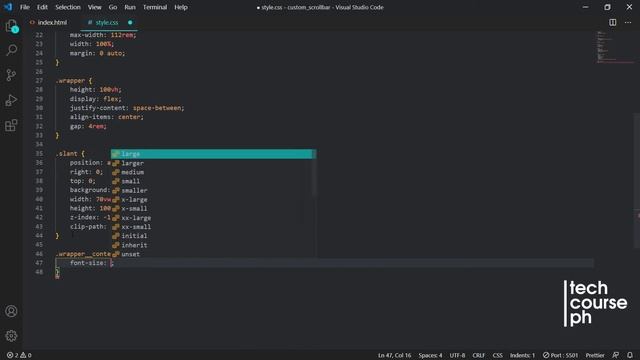
Task: Click the suggestion list scrollbar
Action: pyautogui.click(x=314, y=173)
